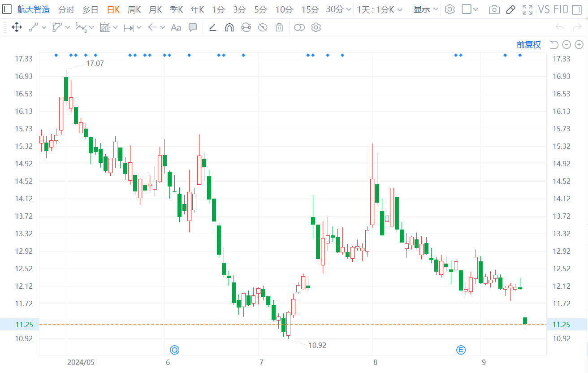Select the polygon shape drawing tool
Screen dimensions: 588x373
tap(57, 28)
